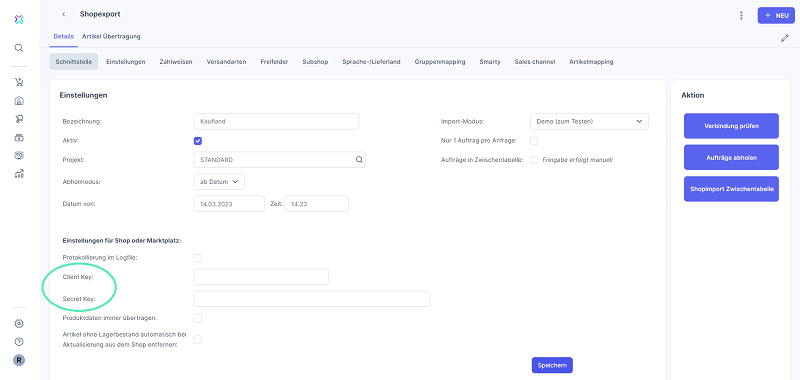The height and width of the screenshot is (380, 800).
Task: Switch to the Artikel Übertragung tab
Action: tap(111, 37)
